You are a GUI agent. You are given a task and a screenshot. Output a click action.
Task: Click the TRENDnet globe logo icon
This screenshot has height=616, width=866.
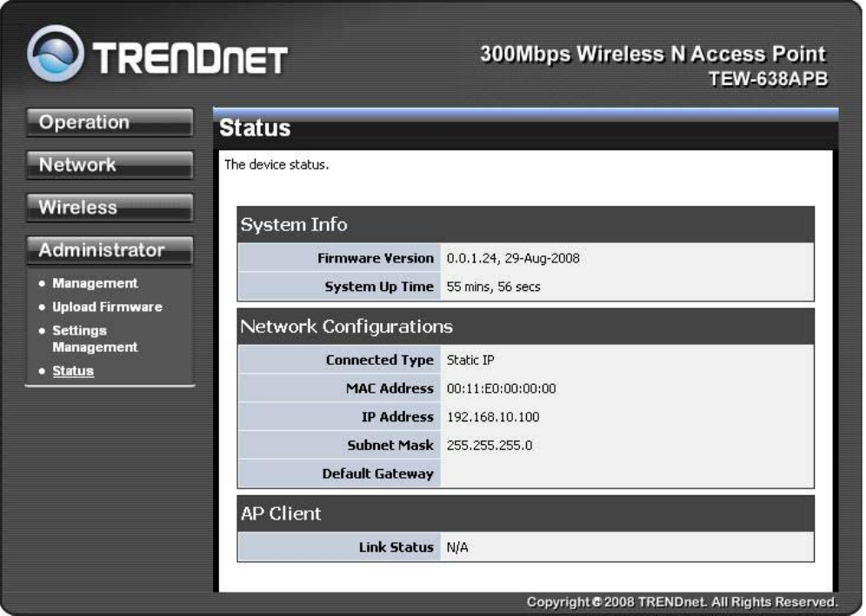(x=56, y=54)
